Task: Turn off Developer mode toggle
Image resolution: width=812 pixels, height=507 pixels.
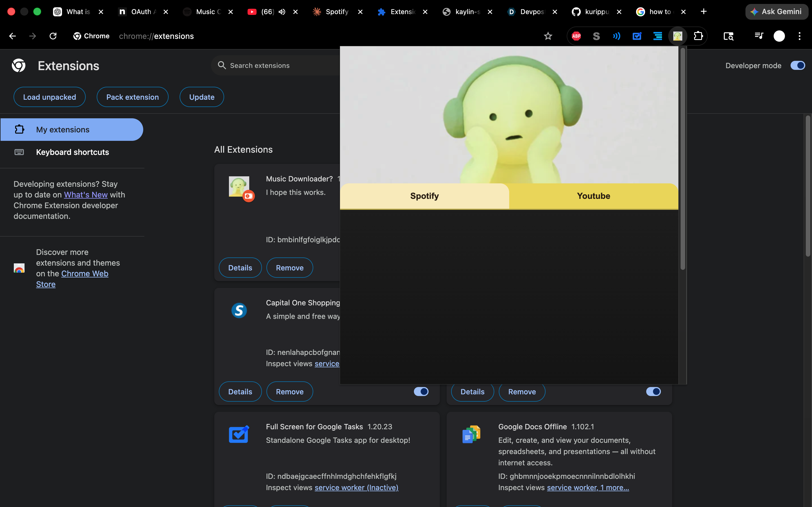Action: coord(797,65)
